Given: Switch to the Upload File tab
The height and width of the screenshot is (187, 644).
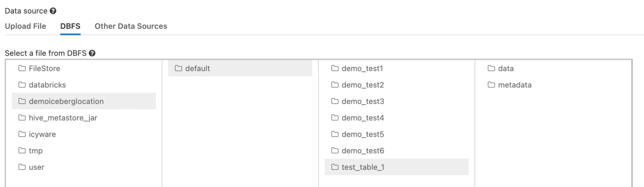Looking at the screenshot, I should [x=26, y=26].
